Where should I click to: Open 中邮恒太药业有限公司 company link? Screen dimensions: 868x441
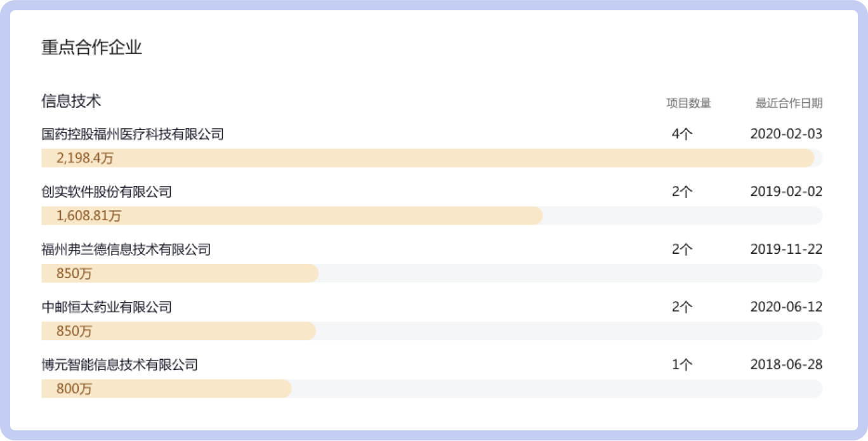tap(107, 307)
